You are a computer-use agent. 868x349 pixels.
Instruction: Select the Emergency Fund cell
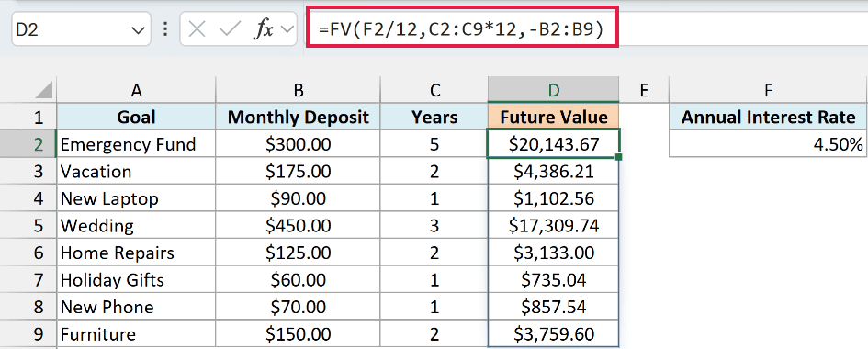click(136, 144)
